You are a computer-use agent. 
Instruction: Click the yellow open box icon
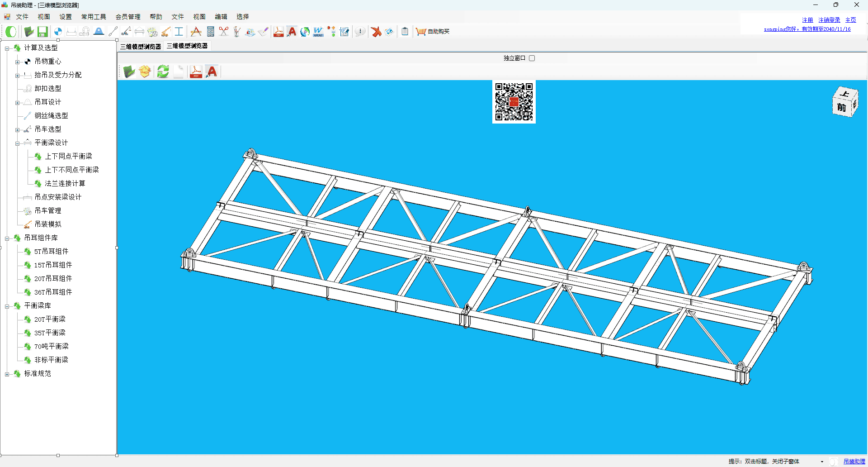coord(145,71)
